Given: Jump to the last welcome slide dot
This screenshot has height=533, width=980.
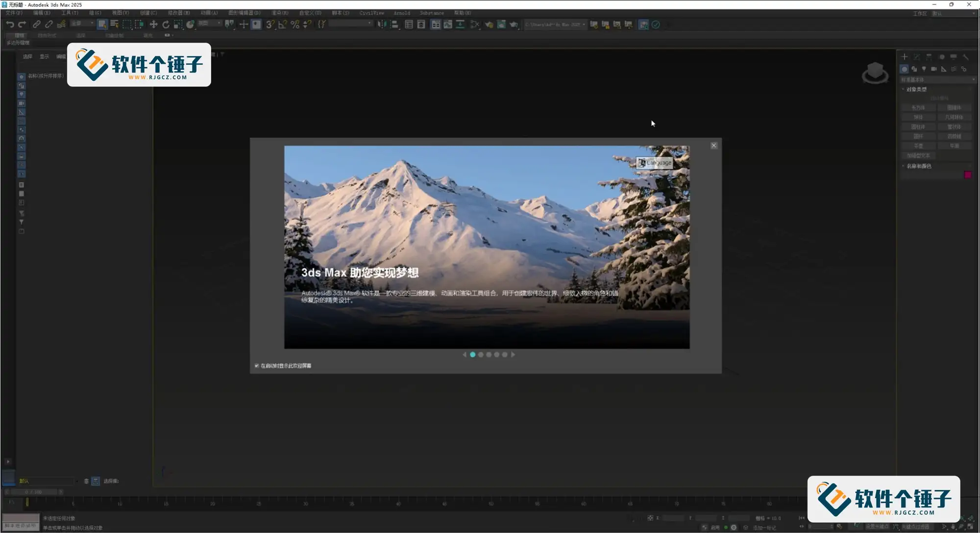Looking at the screenshot, I should point(505,355).
